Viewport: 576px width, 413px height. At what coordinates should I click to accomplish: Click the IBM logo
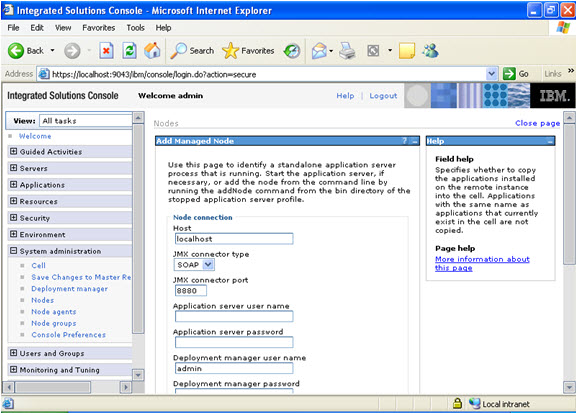pyautogui.click(x=553, y=96)
